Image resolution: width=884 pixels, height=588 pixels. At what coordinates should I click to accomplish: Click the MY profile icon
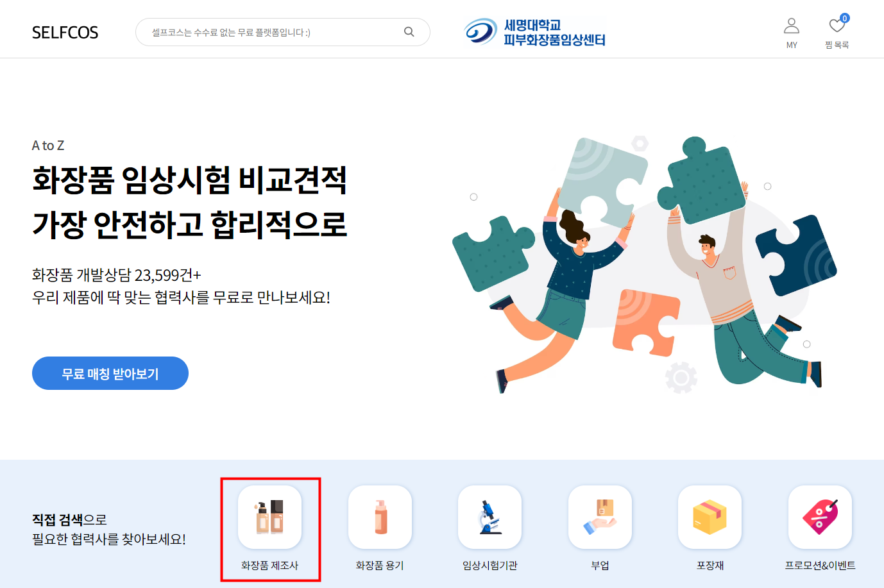[x=792, y=26]
